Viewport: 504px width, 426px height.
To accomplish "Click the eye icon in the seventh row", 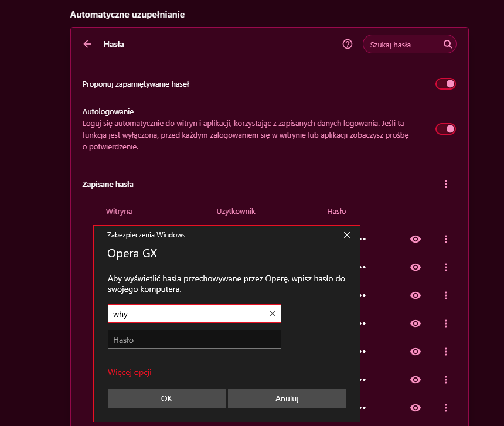I will 416,408.
